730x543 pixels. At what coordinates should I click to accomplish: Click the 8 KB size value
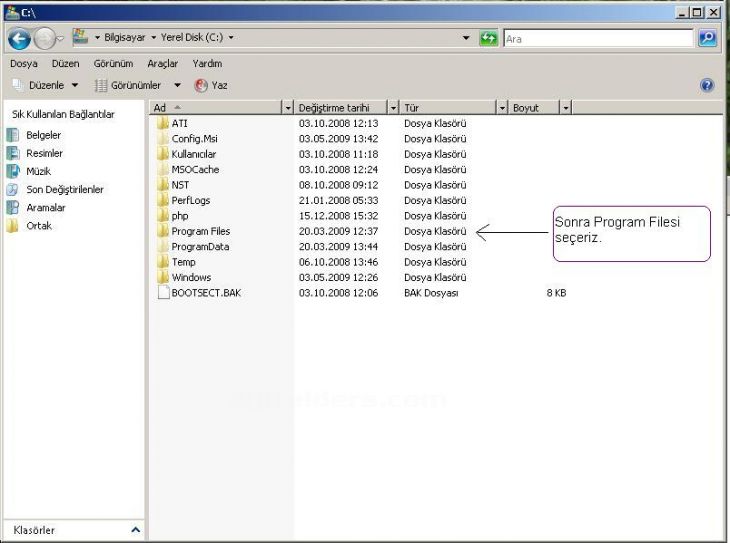(556, 292)
